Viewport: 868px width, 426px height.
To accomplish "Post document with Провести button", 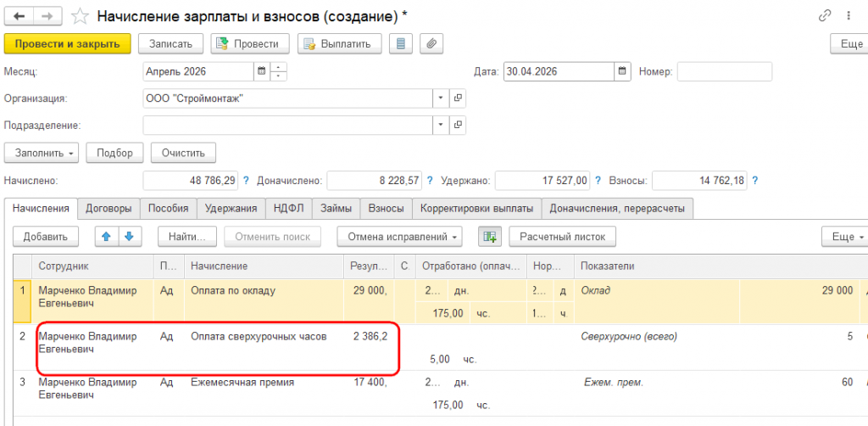I will point(251,44).
